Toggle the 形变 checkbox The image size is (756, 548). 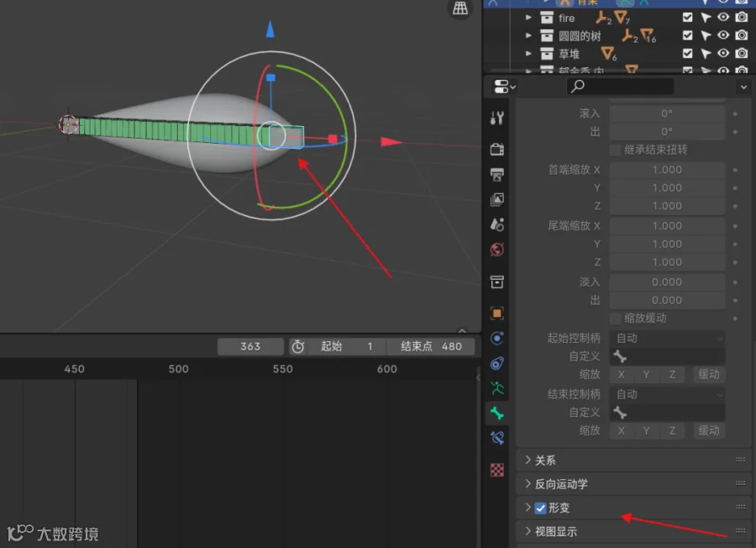coord(540,508)
